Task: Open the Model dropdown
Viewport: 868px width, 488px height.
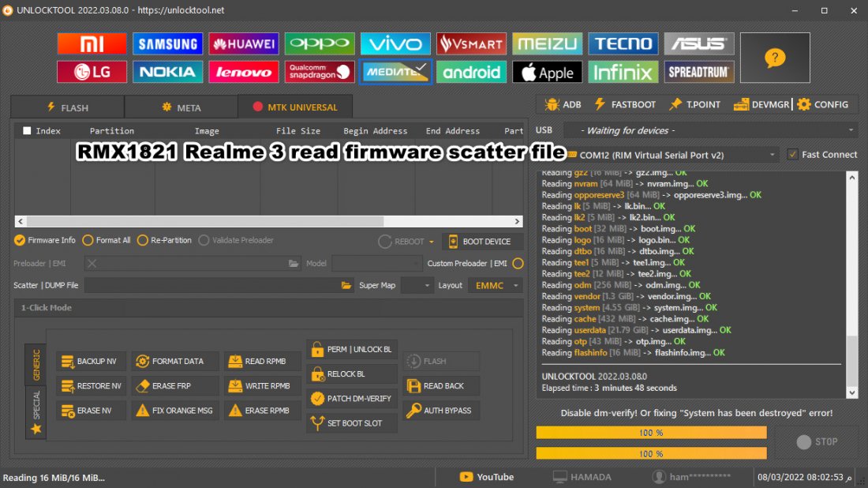Action: (376, 264)
